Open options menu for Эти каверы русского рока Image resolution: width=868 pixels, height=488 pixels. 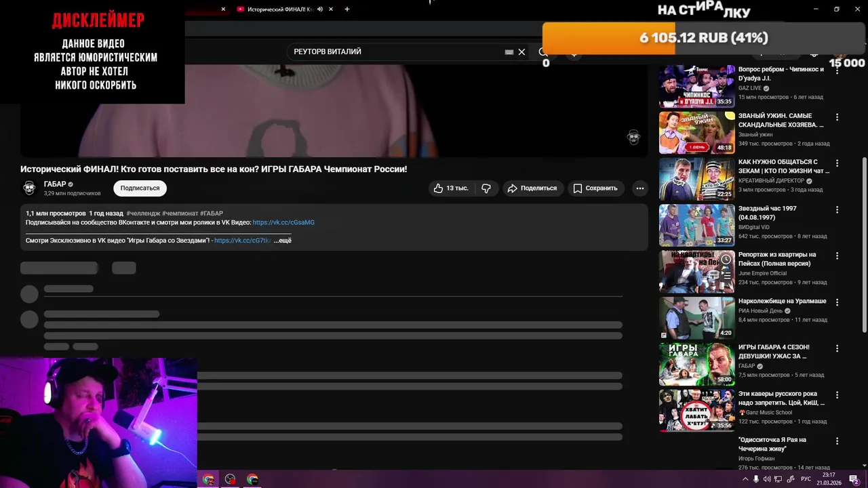coord(837,394)
